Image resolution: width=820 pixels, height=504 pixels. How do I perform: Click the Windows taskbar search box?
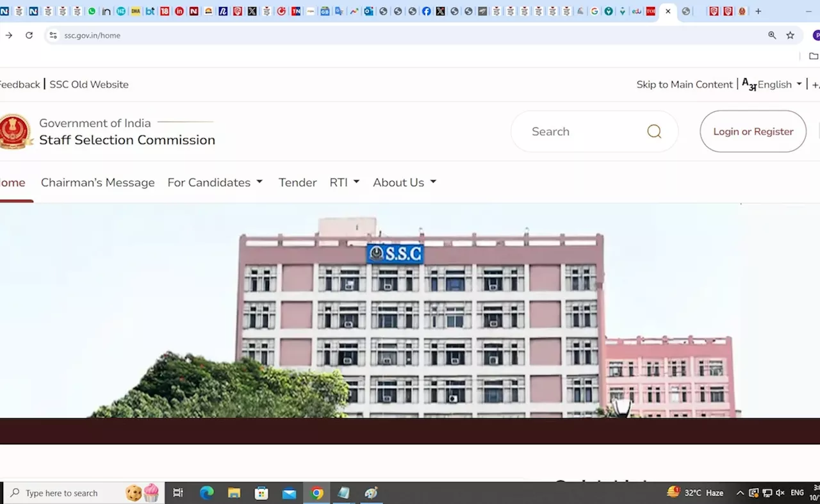(83, 493)
